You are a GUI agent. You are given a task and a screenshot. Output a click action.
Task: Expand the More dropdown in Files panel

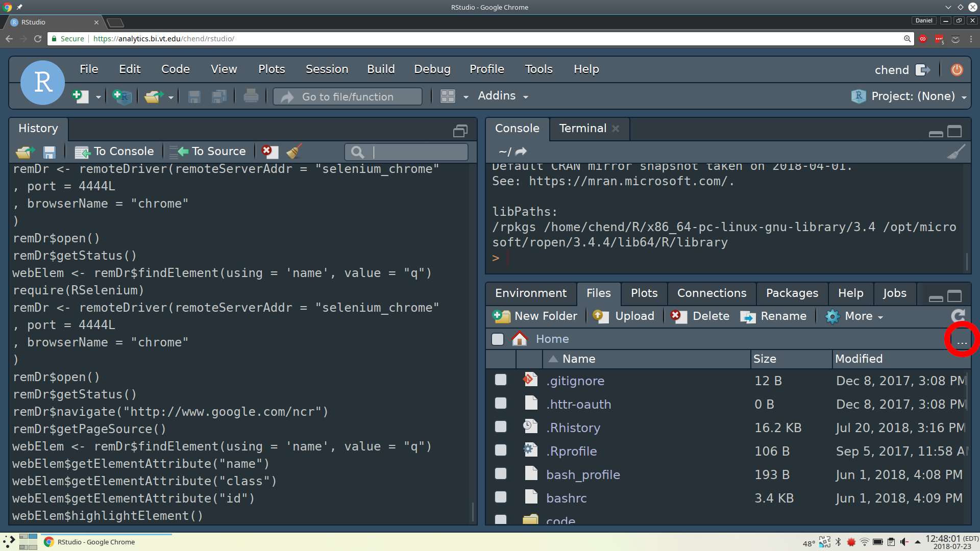tap(858, 316)
